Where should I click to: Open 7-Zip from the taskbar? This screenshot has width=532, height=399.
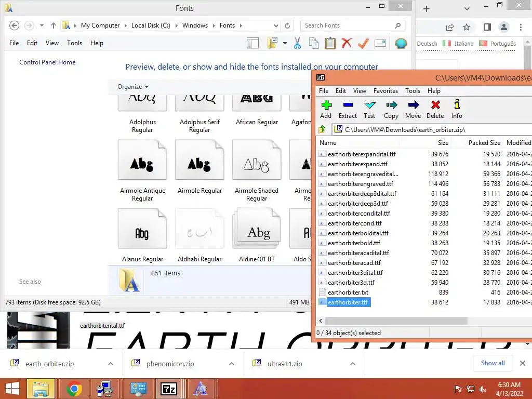[169, 389]
